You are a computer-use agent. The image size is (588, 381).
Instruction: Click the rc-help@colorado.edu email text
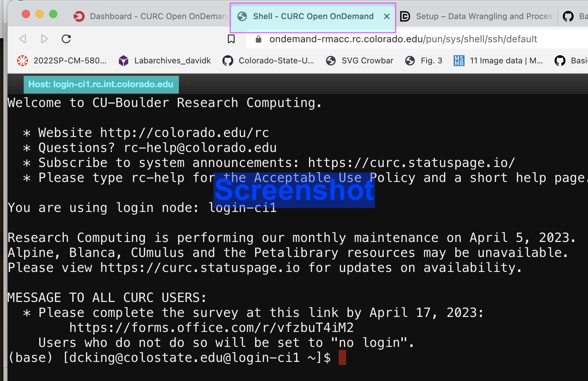pyautogui.click(x=200, y=148)
